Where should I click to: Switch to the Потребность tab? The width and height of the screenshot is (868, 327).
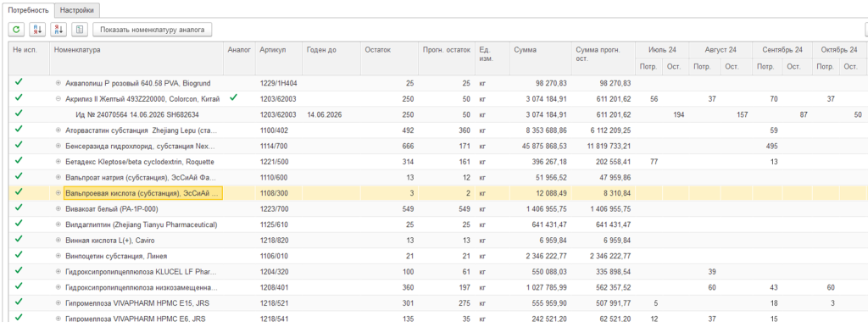[28, 10]
